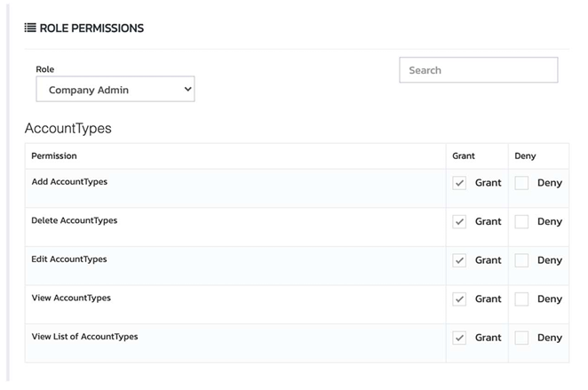Uncheck Grant for View AccountTypes

tap(459, 299)
